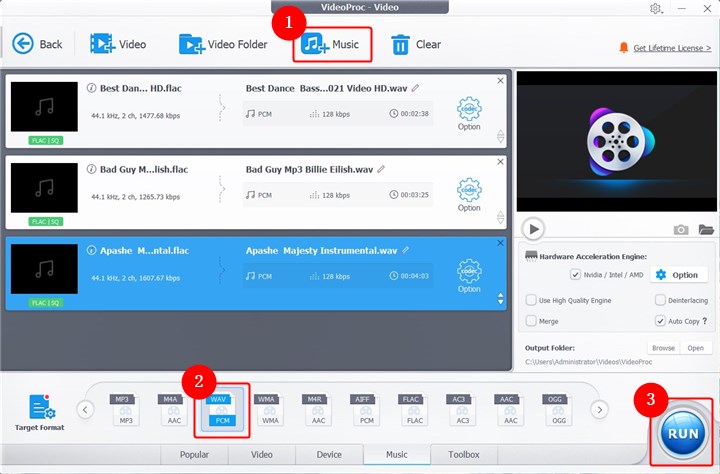This screenshot has width=720, height=474.
Task: Toggle the Auto Copy checkbox
Action: click(x=660, y=321)
